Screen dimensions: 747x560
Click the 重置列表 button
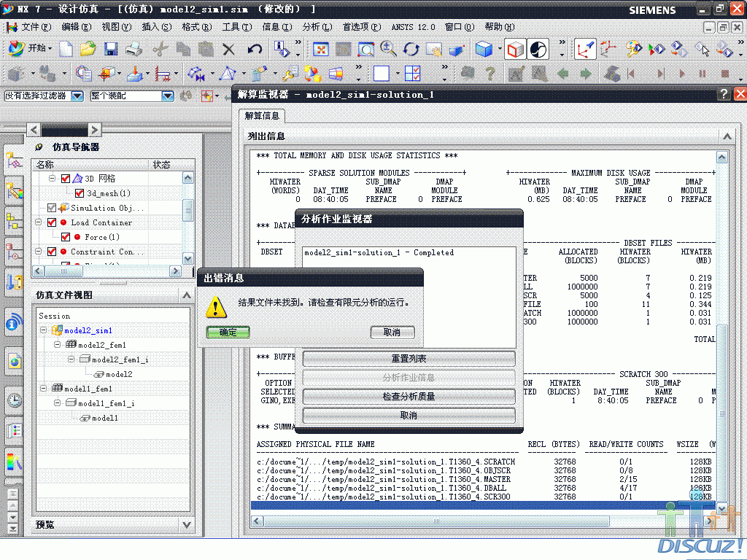tap(409, 359)
